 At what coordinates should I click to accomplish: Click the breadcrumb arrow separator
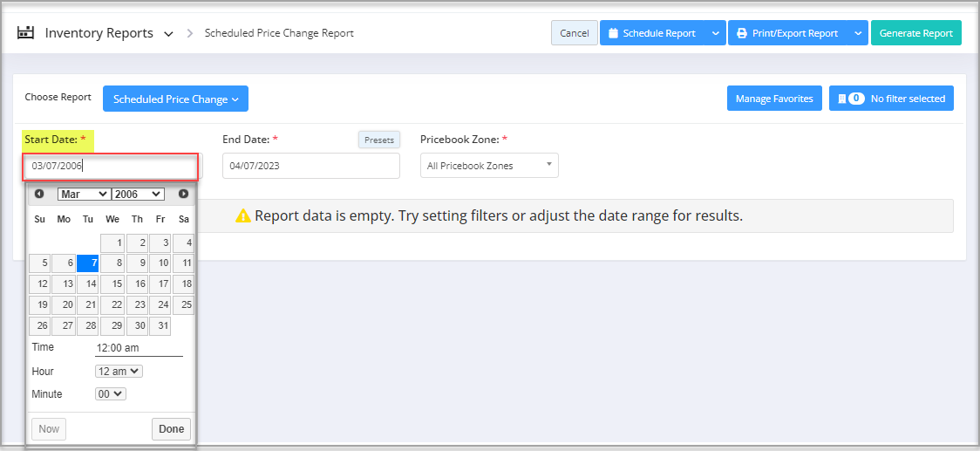coord(190,33)
